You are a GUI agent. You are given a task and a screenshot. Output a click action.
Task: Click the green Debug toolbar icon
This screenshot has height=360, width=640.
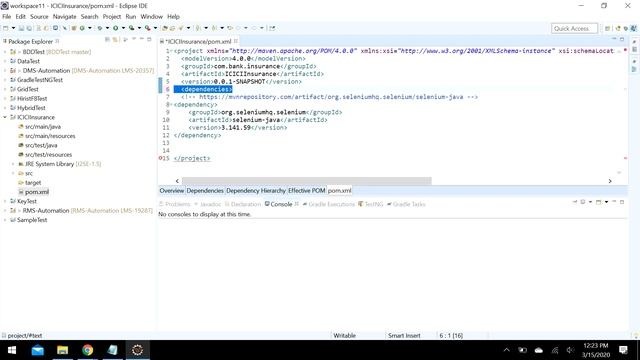[x=100, y=28]
